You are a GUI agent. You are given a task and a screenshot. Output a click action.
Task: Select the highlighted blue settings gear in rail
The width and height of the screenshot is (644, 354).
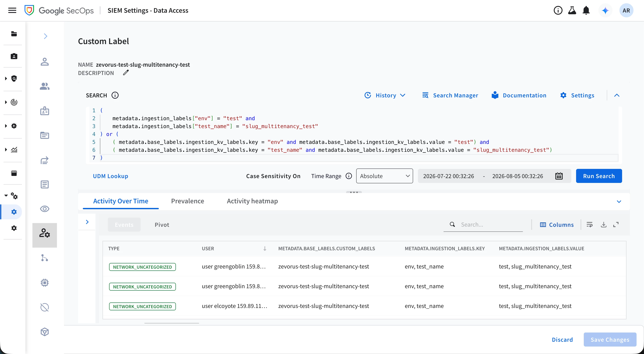coord(14,212)
